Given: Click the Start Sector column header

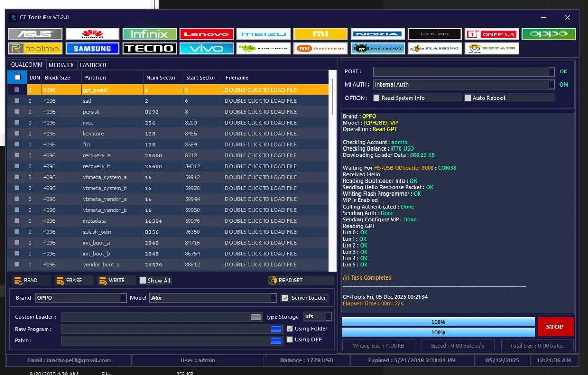Looking at the screenshot, I should pos(203,77).
